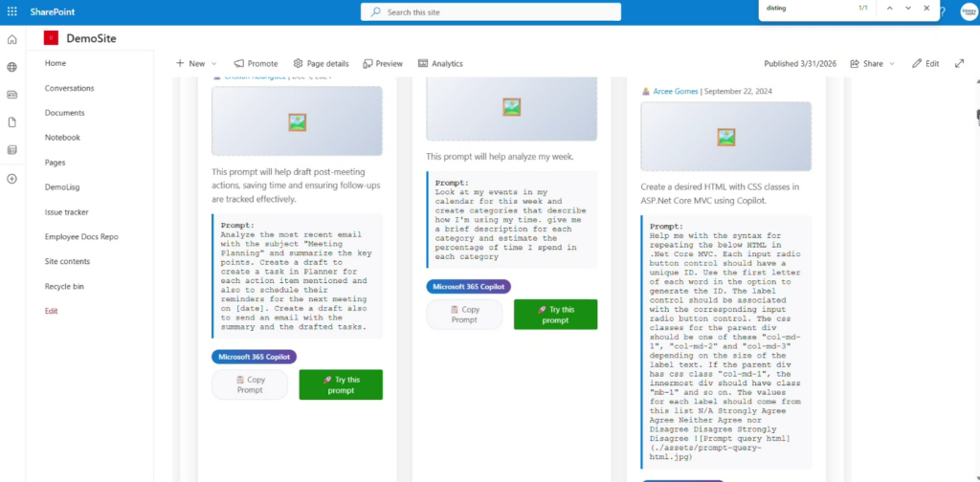Expand the Share dropdown chevron
The image size is (980, 482).
892,64
